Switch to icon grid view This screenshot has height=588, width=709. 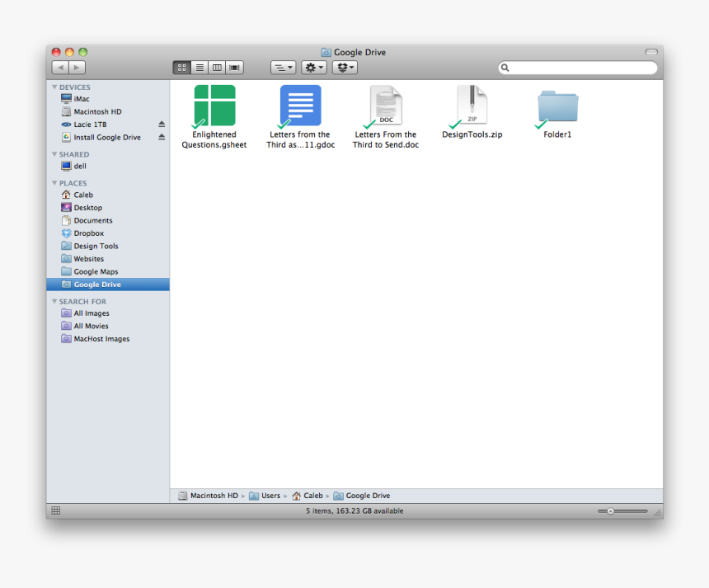pos(181,68)
